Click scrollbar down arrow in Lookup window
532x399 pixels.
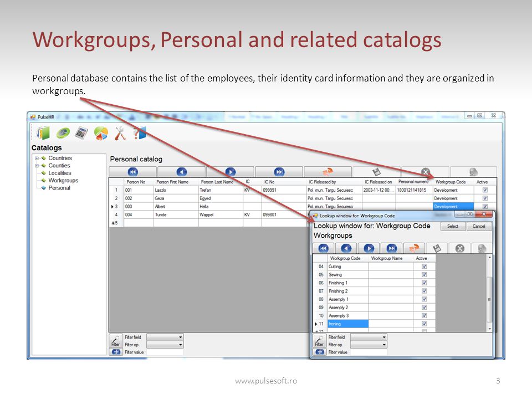(x=489, y=329)
